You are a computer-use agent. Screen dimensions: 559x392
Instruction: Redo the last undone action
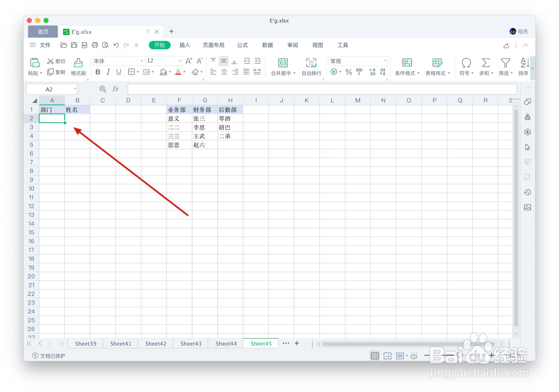pos(126,45)
